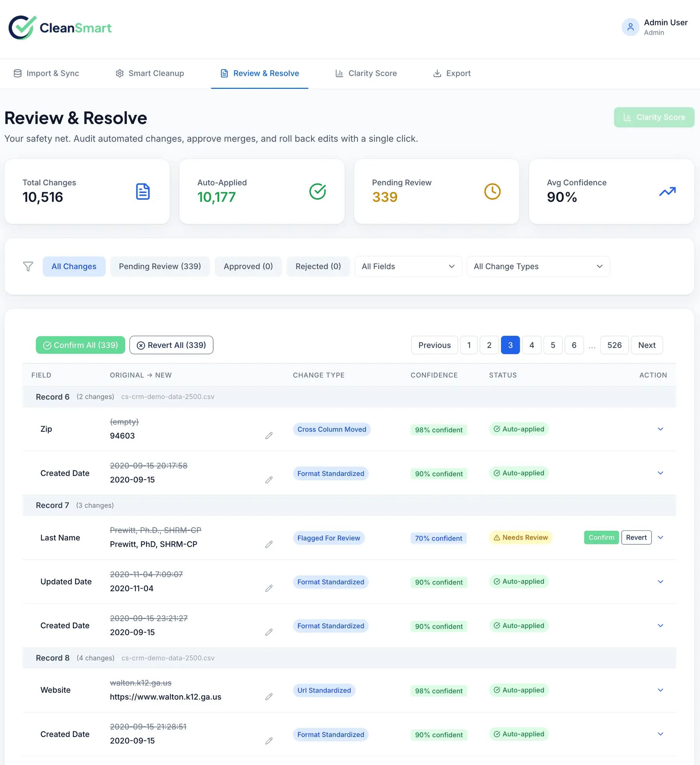Viewport: 700px width, 765px height.
Task: Open the All Change Types dropdown
Action: tap(538, 266)
